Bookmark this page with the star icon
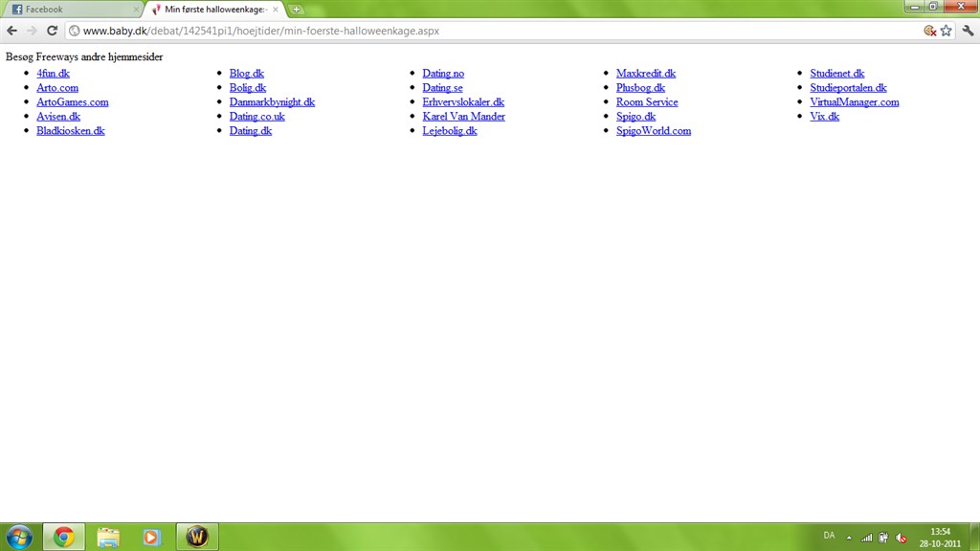The width and height of the screenshot is (980, 551). click(x=947, y=31)
